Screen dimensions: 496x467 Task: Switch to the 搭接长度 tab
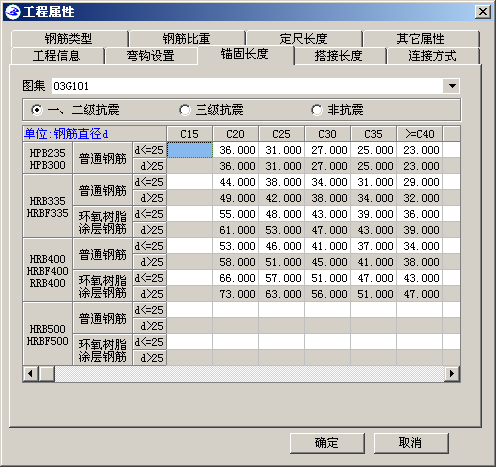click(339, 56)
